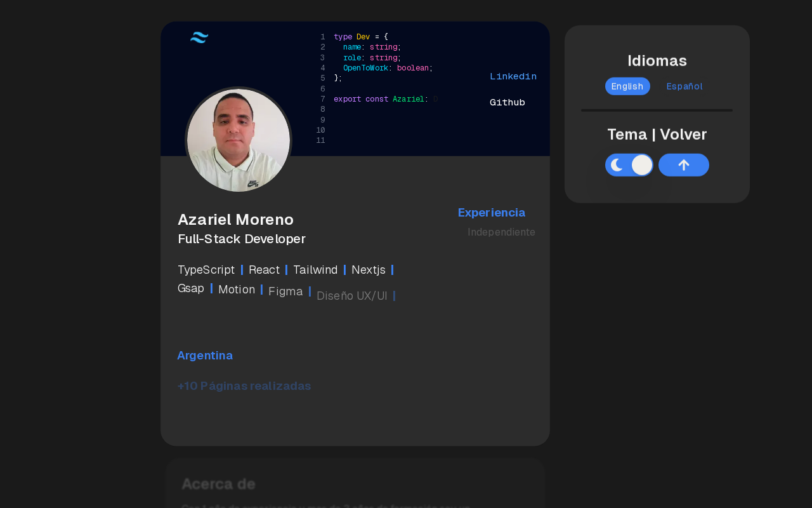Click the Azariel Moreno name heading
The width and height of the screenshot is (812, 508).
[x=236, y=220]
